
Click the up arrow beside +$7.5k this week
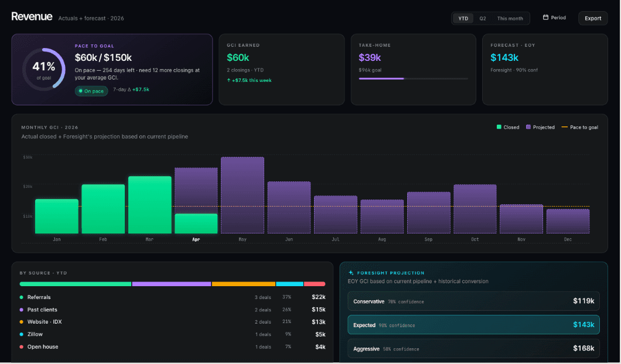tap(228, 80)
